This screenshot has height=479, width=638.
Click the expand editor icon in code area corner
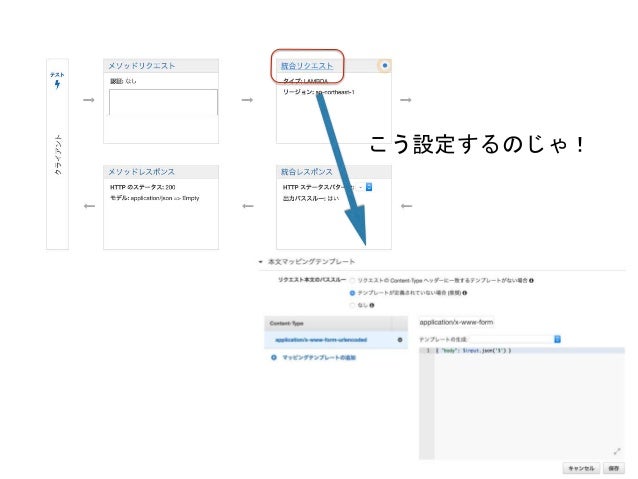[617, 451]
